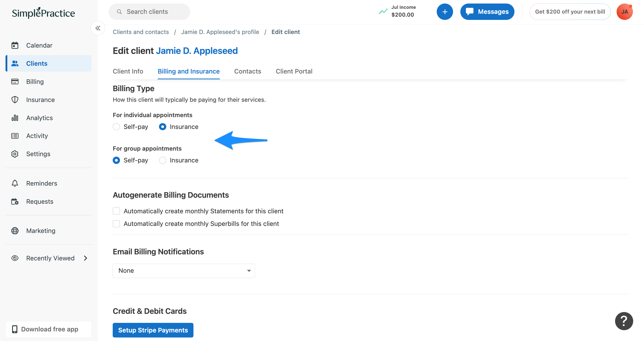Enable automatic monthly Superbills checkbox
The image size is (644, 341).
click(x=116, y=224)
